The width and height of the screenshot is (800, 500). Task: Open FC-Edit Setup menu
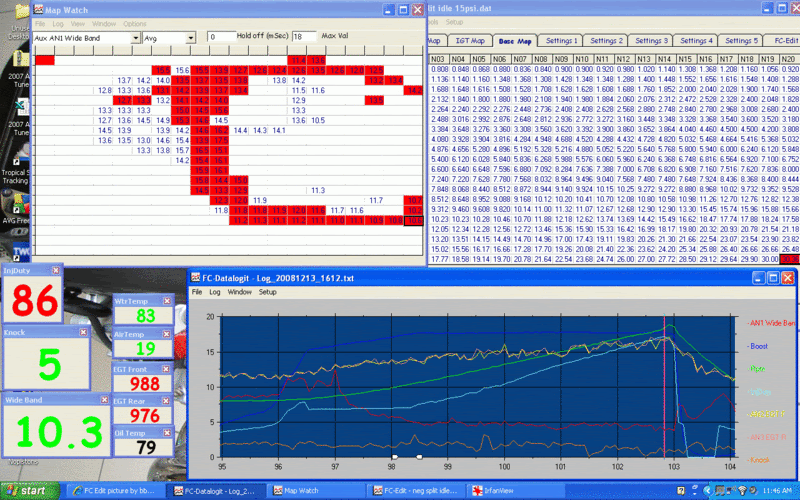454,22
